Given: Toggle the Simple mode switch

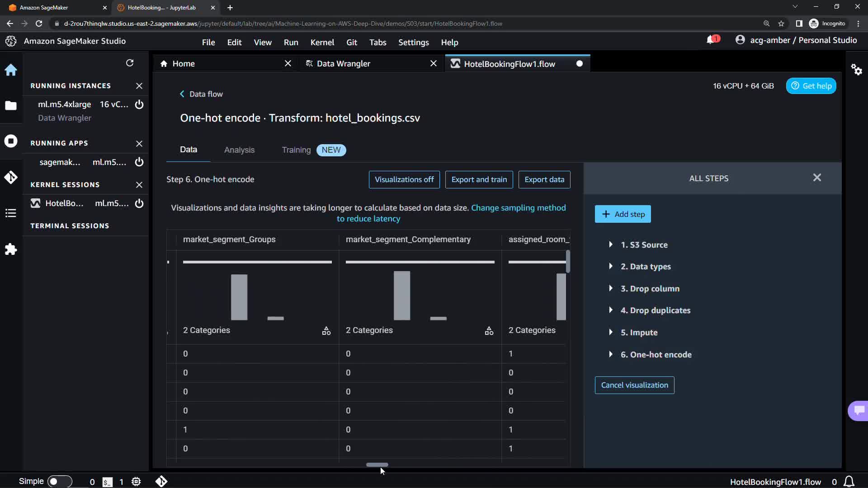Looking at the screenshot, I should 59,481.
